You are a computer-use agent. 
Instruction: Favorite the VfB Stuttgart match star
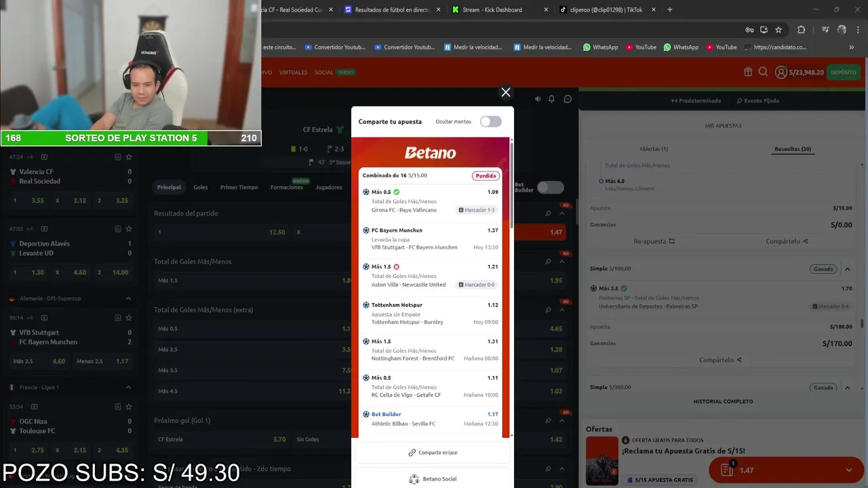(129, 318)
